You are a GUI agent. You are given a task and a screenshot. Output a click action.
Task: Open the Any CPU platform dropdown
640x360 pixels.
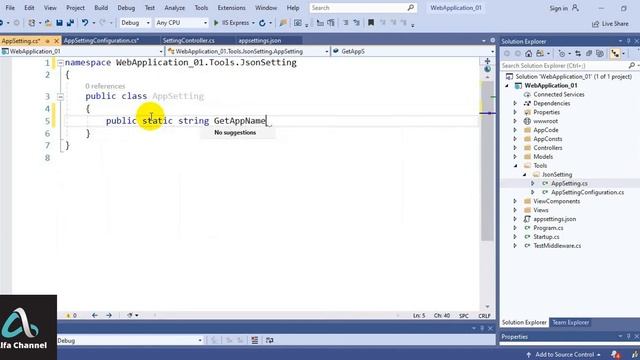pos(182,23)
